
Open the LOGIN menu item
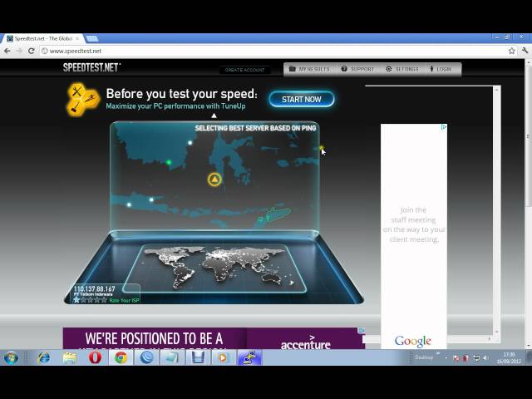tap(441, 69)
